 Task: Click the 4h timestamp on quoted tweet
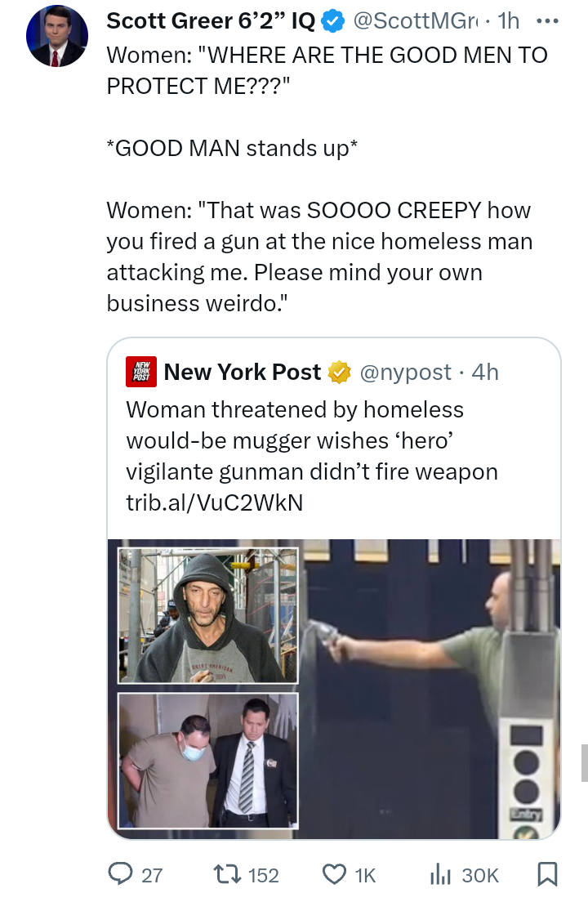pyautogui.click(x=485, y=373)
